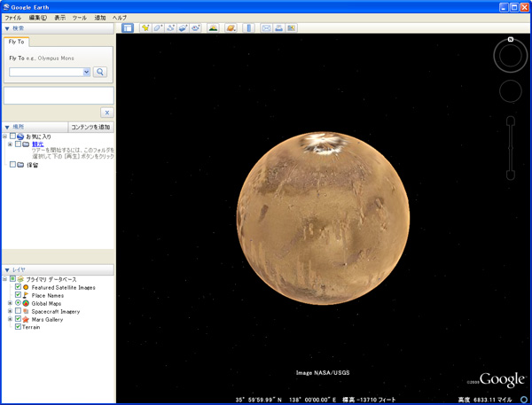Click the email envelope toolbar icon
The height and width of the screenshot is (405, 532).
pyautogui.click(x=266, y=28)
